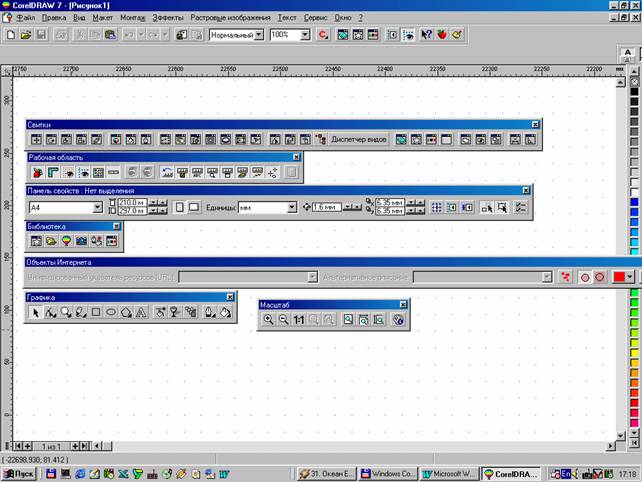The image size is (642, 482).
Task: Switch to Windows Co... taskbar button
Action: click(388, 474)
